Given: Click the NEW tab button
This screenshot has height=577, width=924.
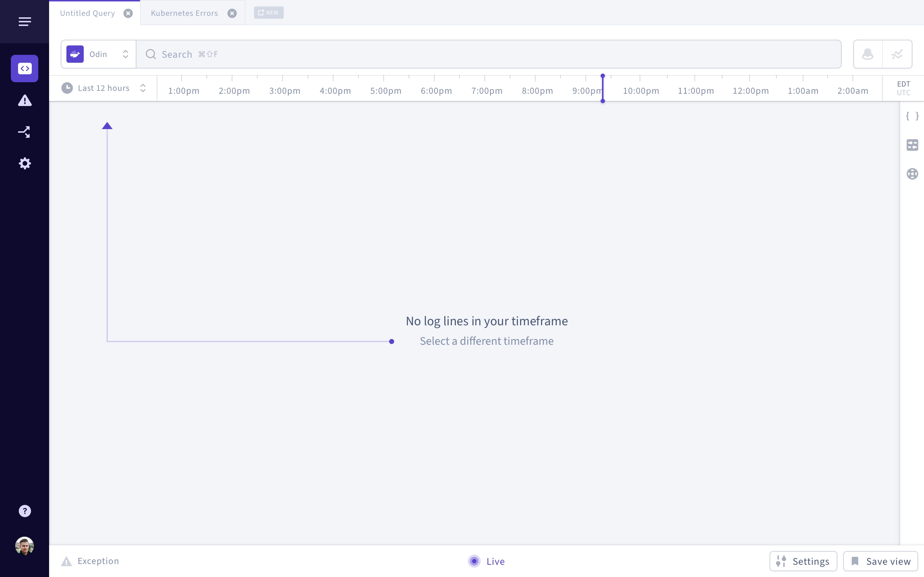Looking at the screenshot, I should (269, 13).
